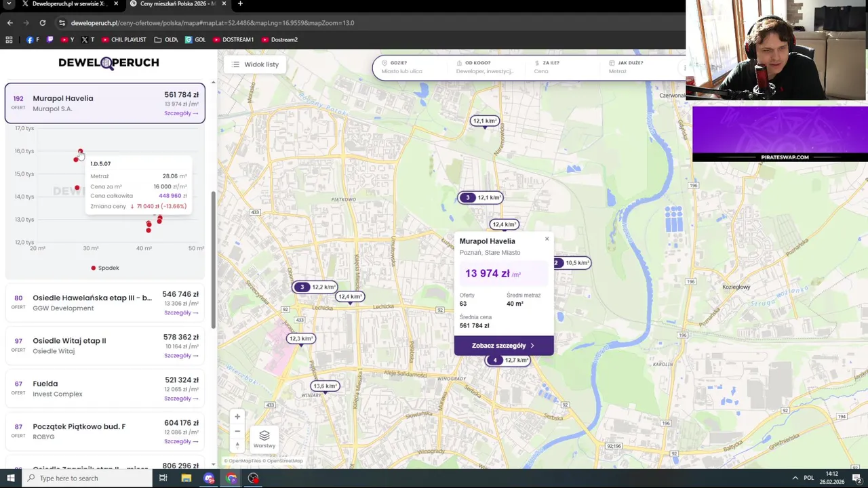This screenshot has width=868, height=488.
Task: Open Facebook bookmark F
Action: coord(33,40)
